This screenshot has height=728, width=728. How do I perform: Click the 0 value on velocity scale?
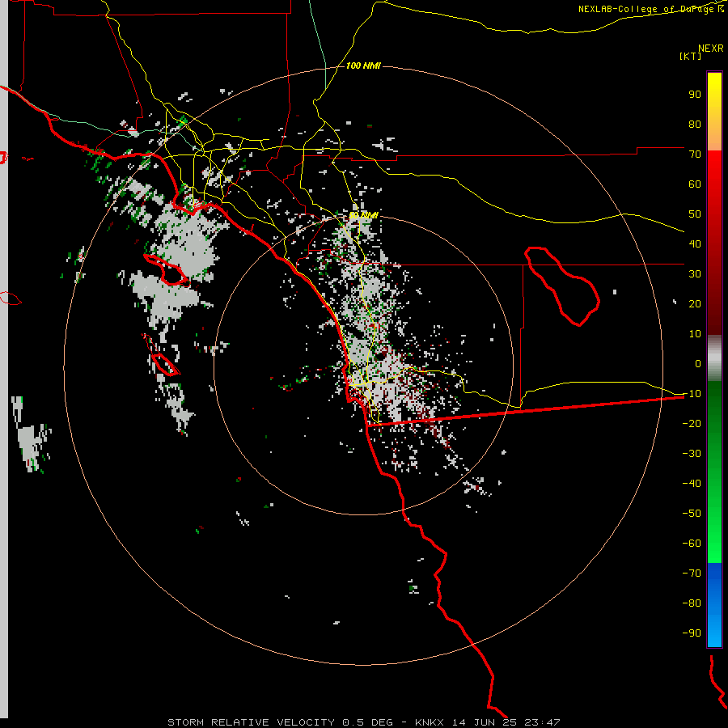[698, 363]
